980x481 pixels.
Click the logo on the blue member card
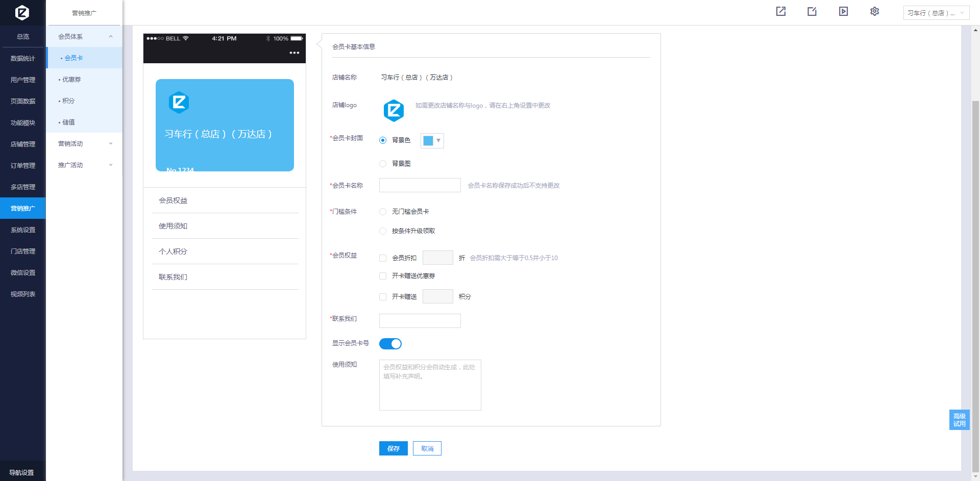179,103
